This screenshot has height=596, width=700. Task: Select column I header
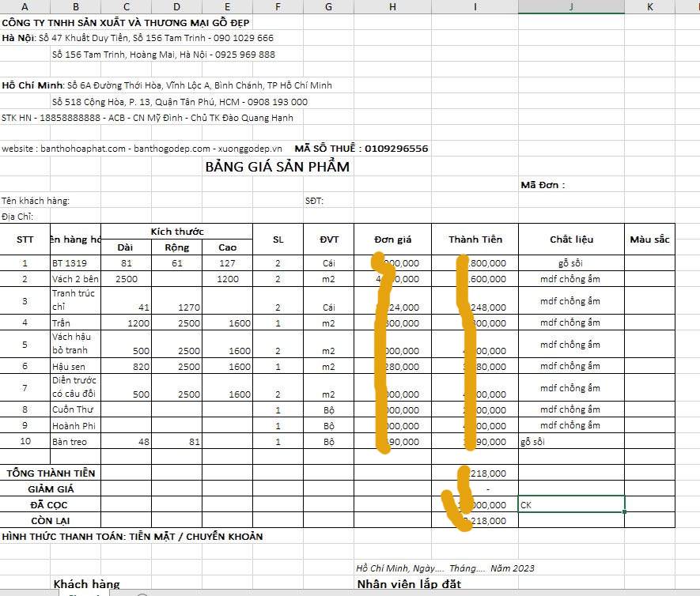click(x=475, y=6)
